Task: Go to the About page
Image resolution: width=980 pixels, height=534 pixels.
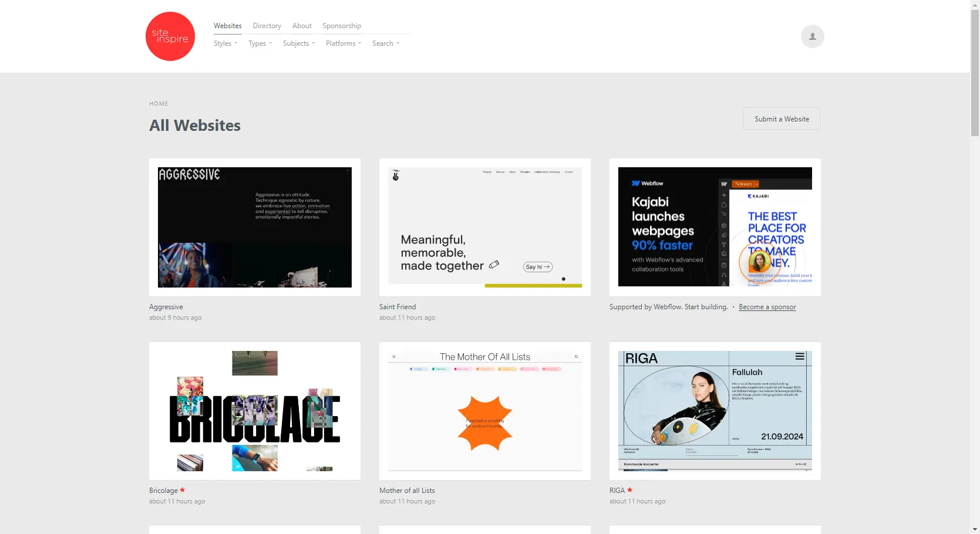Action: point(302,26)
